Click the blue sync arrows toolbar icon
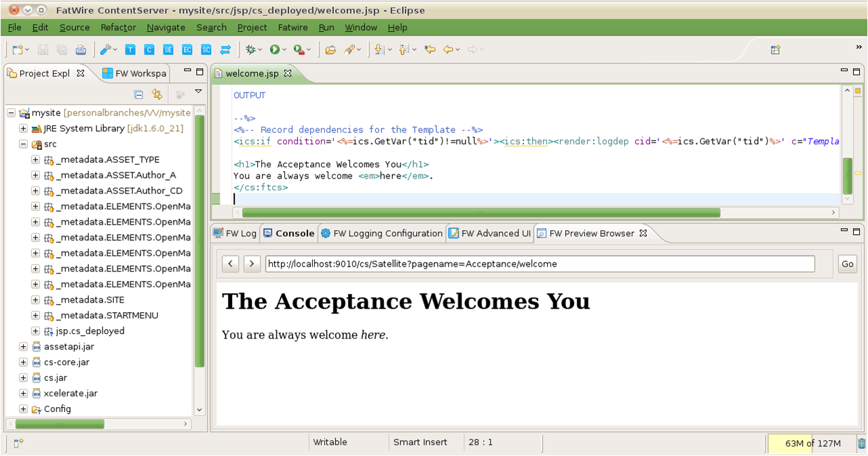The width and height of the screenshot is (868, 456). pos(226,50)
